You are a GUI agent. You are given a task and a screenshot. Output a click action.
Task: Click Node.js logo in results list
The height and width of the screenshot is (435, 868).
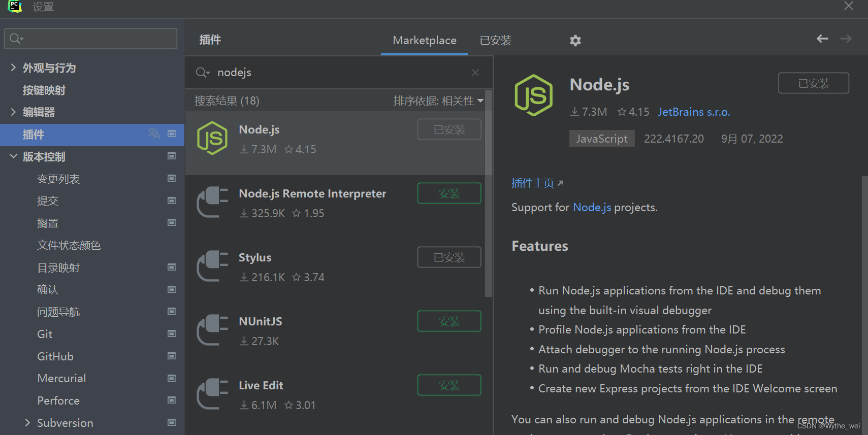click(212, 138)
